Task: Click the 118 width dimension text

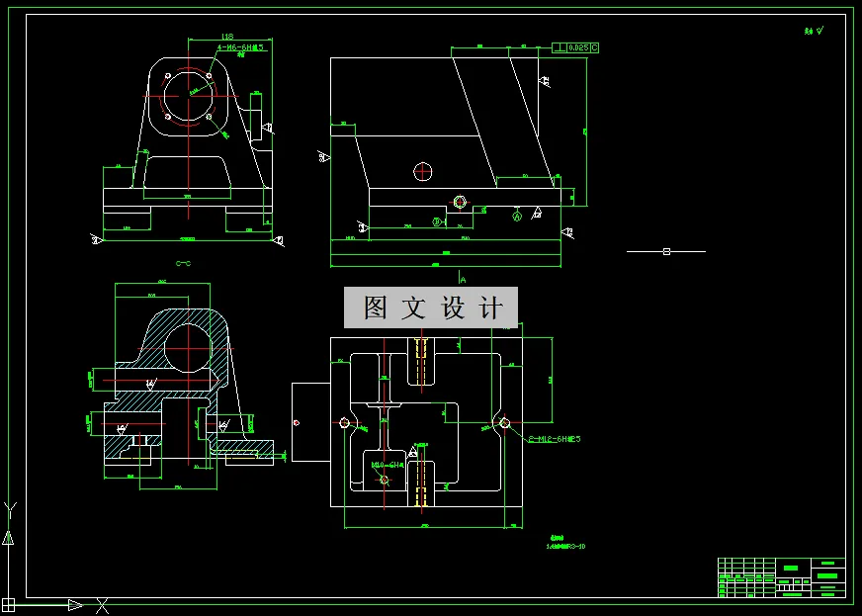Action: pos(227,37)
